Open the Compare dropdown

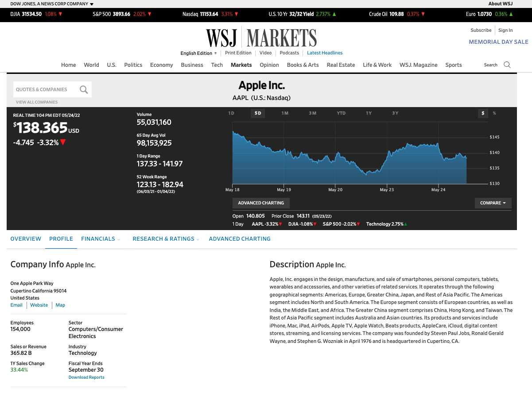493,203
